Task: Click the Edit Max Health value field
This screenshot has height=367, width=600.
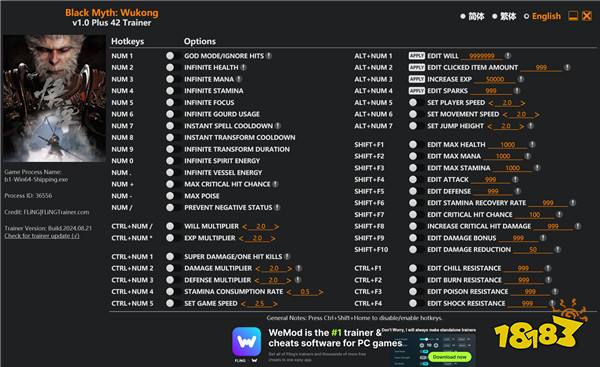Action: (507, 145)
